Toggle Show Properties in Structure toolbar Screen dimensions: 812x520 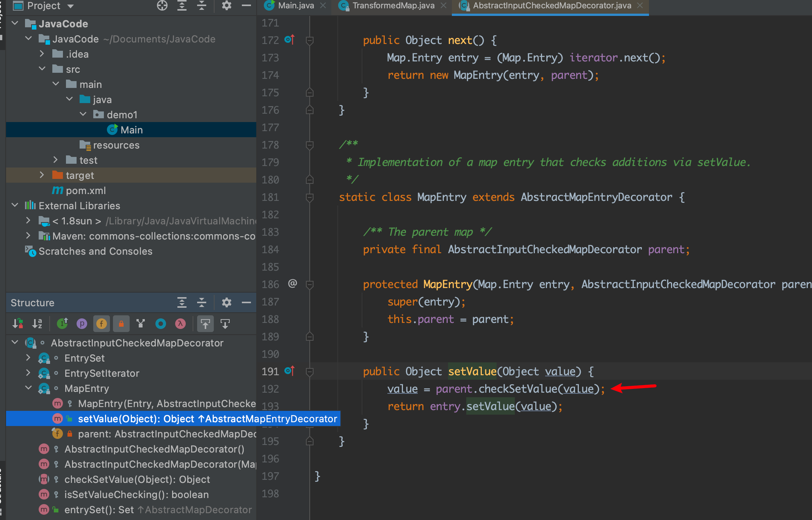(x=82, y=324)
